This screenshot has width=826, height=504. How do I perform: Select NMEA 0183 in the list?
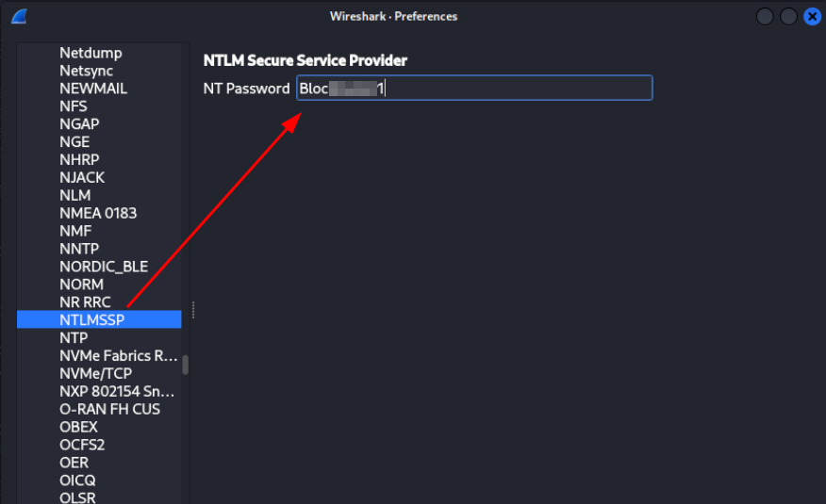click(99, 213)
